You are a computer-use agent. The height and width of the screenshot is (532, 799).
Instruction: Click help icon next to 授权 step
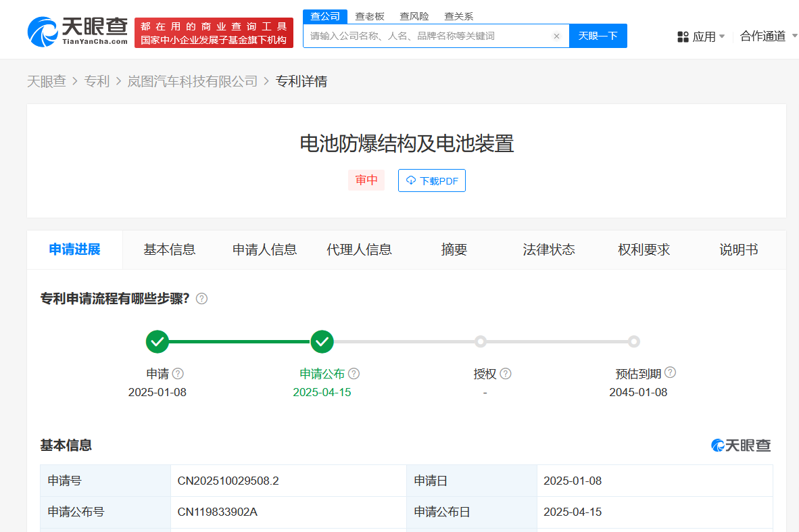click(x=506, y=374)
